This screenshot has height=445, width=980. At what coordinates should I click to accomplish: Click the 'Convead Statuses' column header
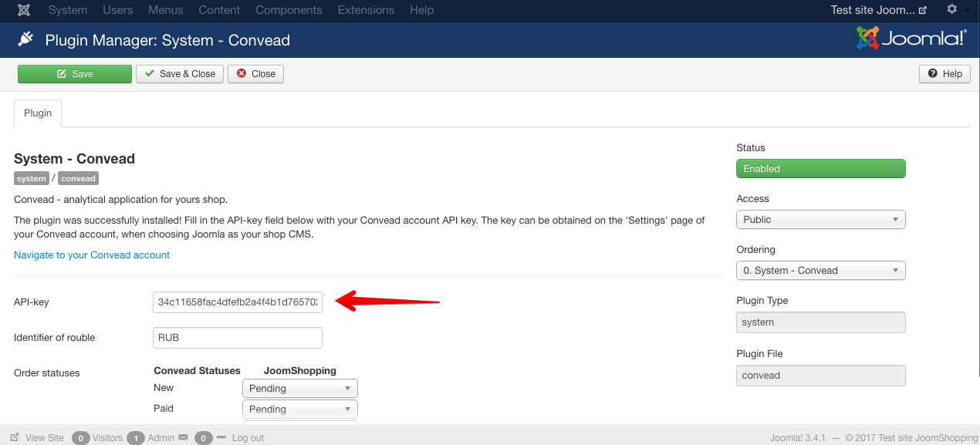(198, 370)
